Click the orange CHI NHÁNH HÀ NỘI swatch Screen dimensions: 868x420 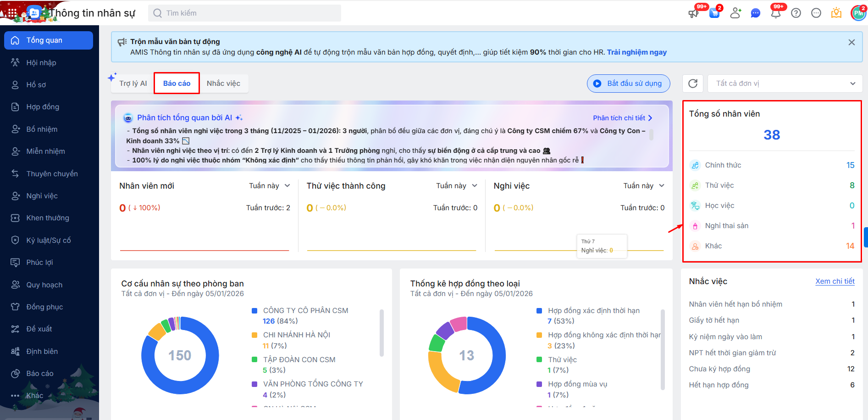point(254,335)
